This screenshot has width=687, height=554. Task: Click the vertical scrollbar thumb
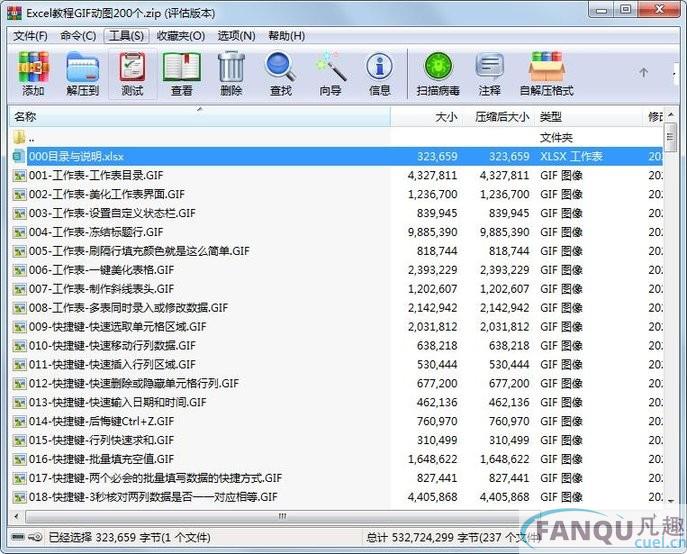pyautogui.click(x=670, y=138)
